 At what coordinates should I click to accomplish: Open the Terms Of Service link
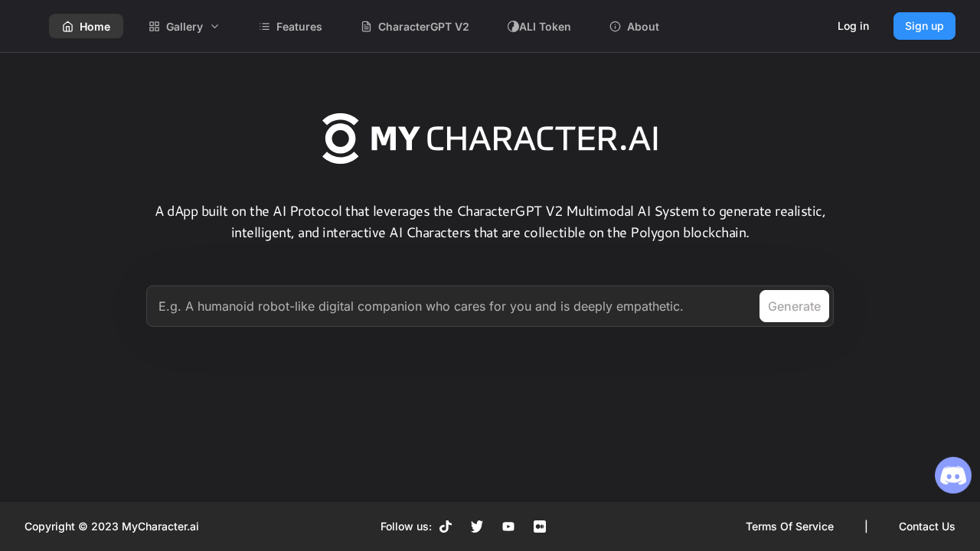pyautogui.click(x=789, y=527)
